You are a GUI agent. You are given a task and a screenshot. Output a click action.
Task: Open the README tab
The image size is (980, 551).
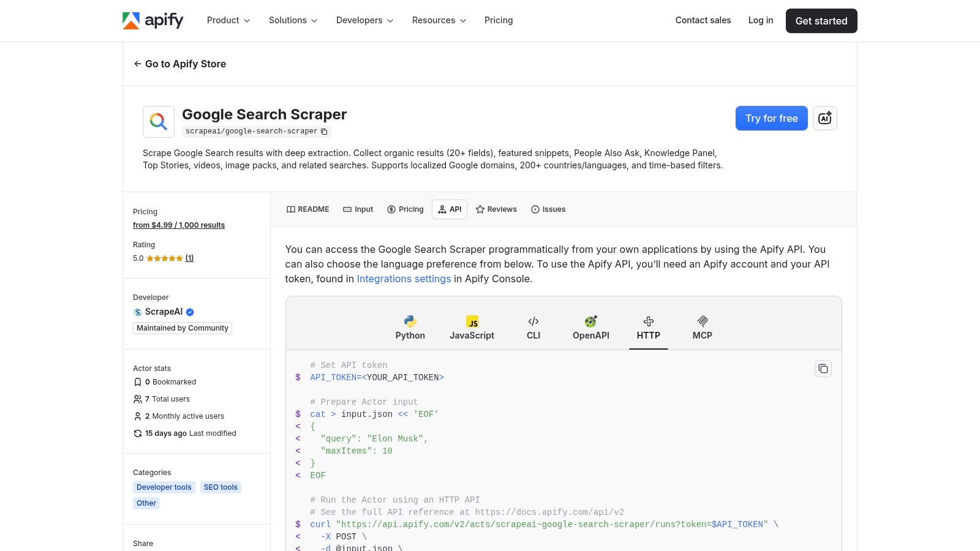tap(308, 209)
